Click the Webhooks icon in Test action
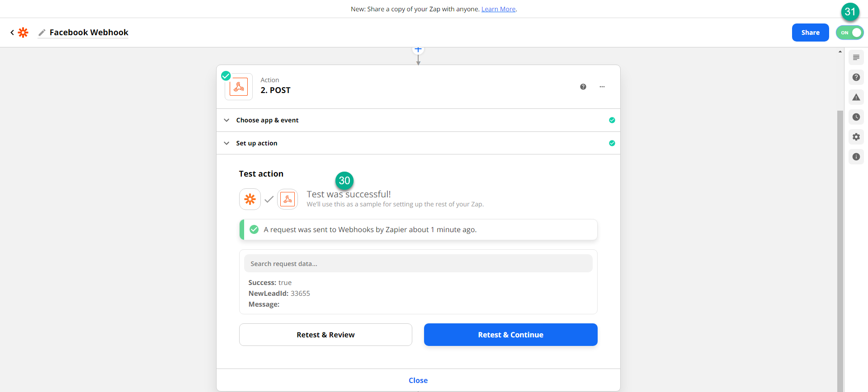Viewport: 868px width, 392px height. click(x=288, y=199)
